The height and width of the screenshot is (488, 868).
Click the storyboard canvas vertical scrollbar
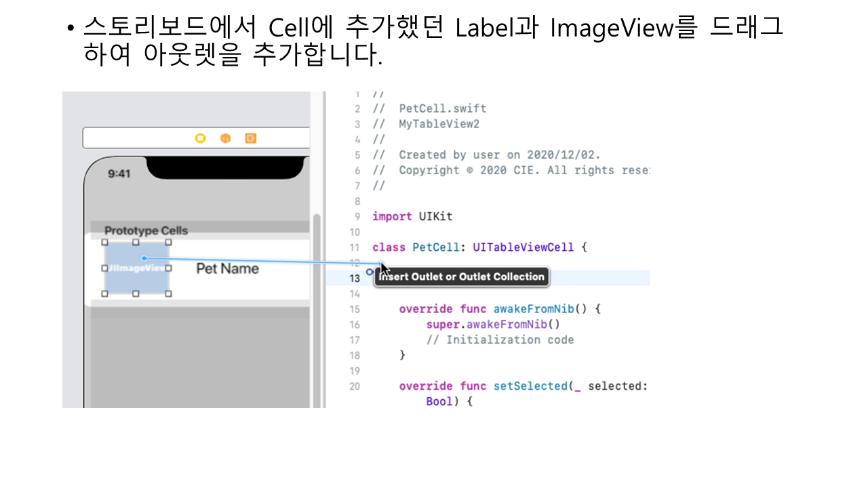point(316,305)
